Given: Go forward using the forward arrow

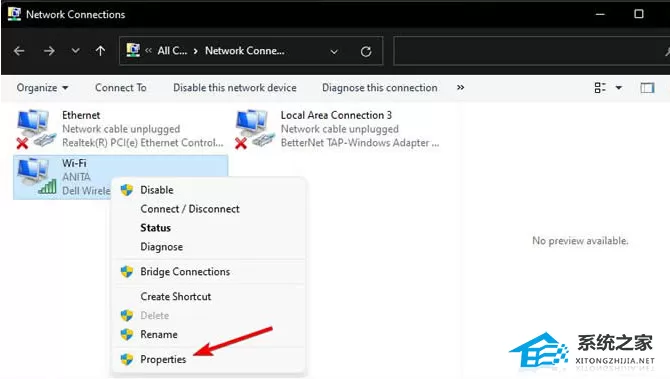Looking at the screenshot, I should point(49,51).
